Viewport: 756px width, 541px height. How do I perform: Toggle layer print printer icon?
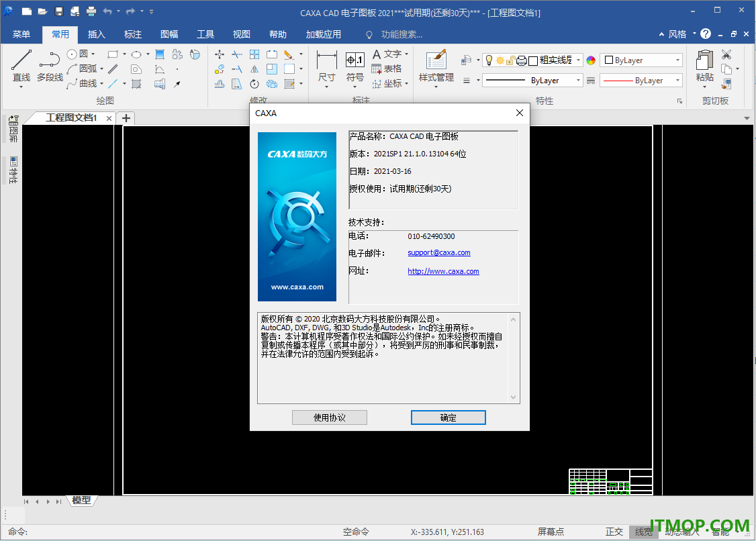pos(521,60)
